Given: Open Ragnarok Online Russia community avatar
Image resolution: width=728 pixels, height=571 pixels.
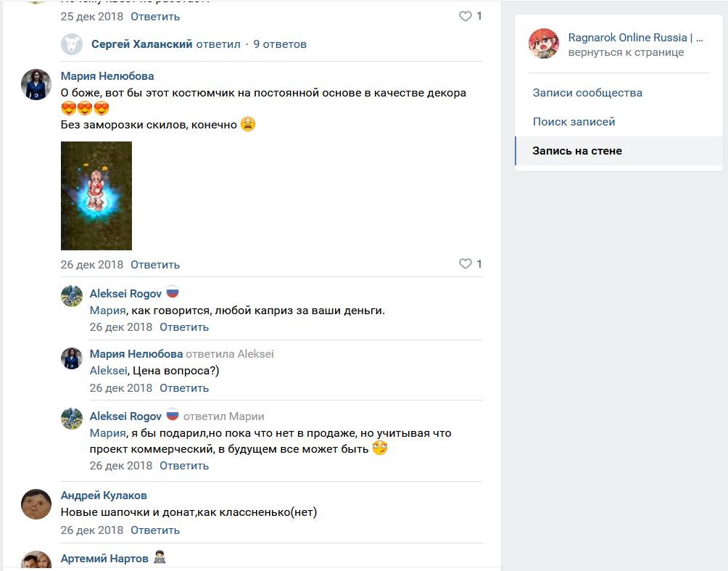Looking at the screenshot, I should (x=544, y=44).
